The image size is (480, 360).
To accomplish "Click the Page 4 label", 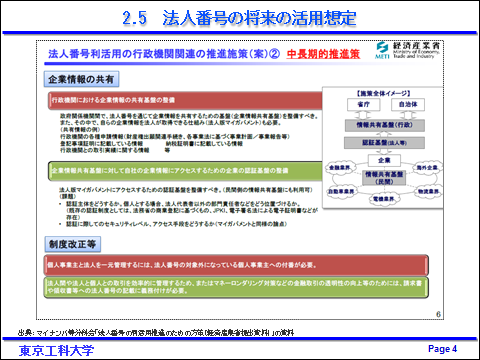I will pyautogui.click(x=442, y=349).
